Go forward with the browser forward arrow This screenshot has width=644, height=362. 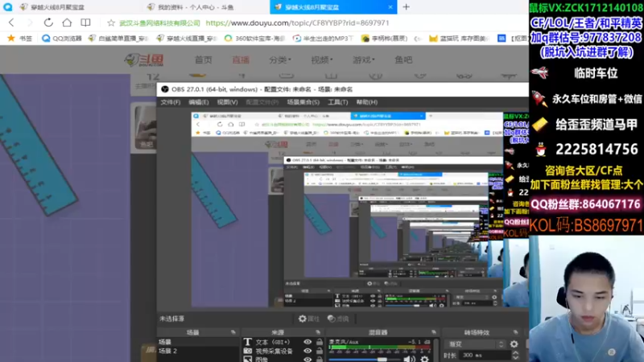point(30,23)
